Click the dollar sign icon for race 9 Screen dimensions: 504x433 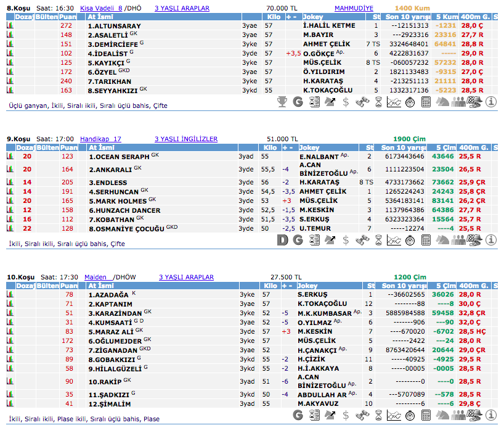[x=346, y=240]
